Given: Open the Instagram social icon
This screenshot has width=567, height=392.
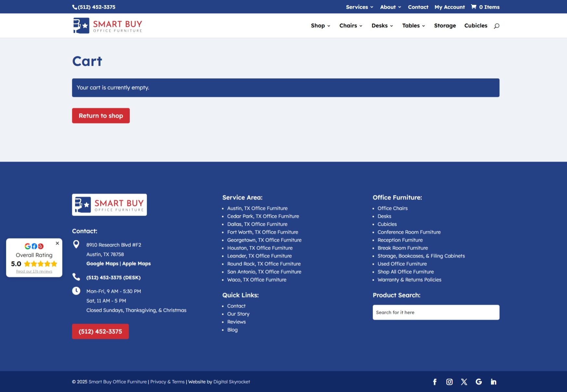Looking at the screenshot, I should pyautogui.click(x=449, y=382).
